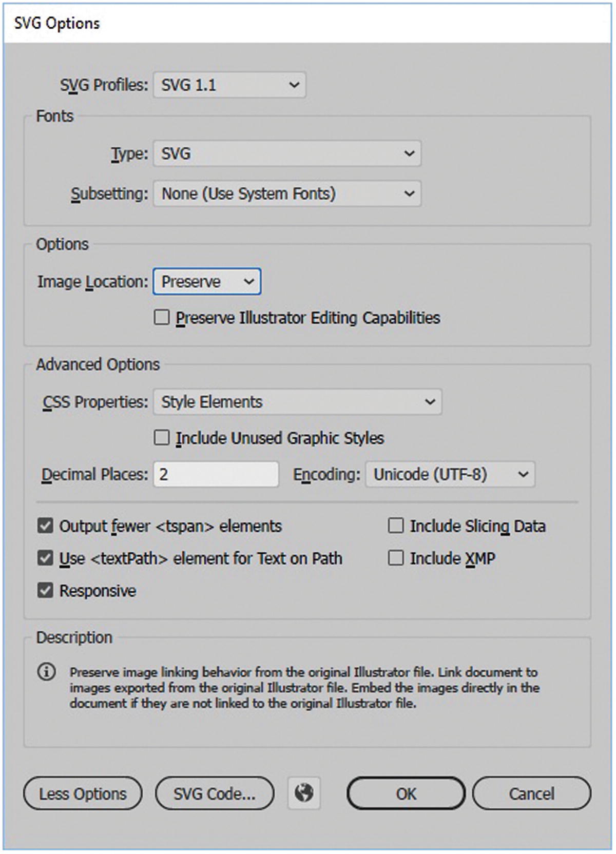Click the info icon in Description
The width and height of the screenshot is (616, 854).
46,672
